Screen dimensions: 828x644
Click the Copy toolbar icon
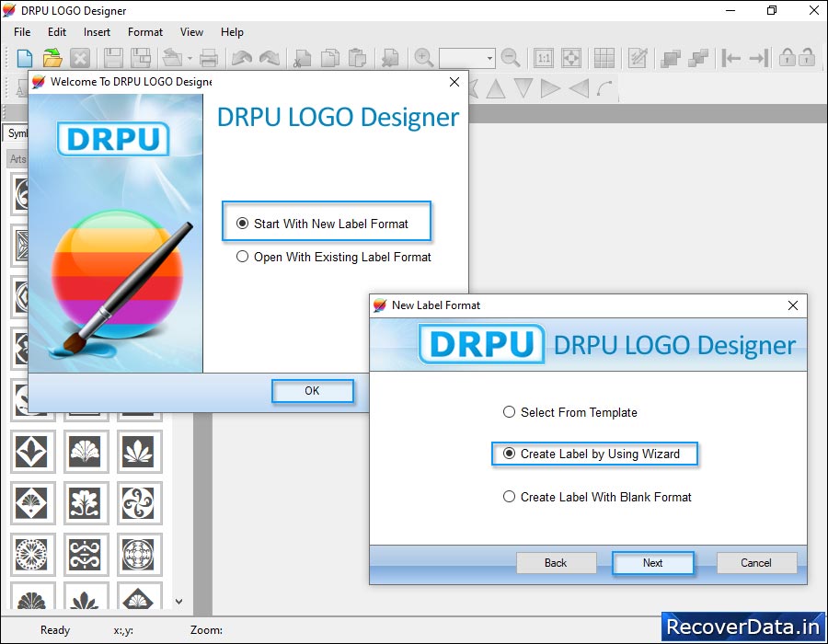click(330, 58)
